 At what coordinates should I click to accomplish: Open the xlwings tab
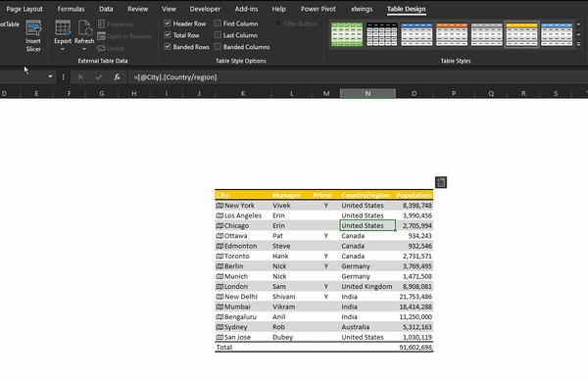(362, 9)
